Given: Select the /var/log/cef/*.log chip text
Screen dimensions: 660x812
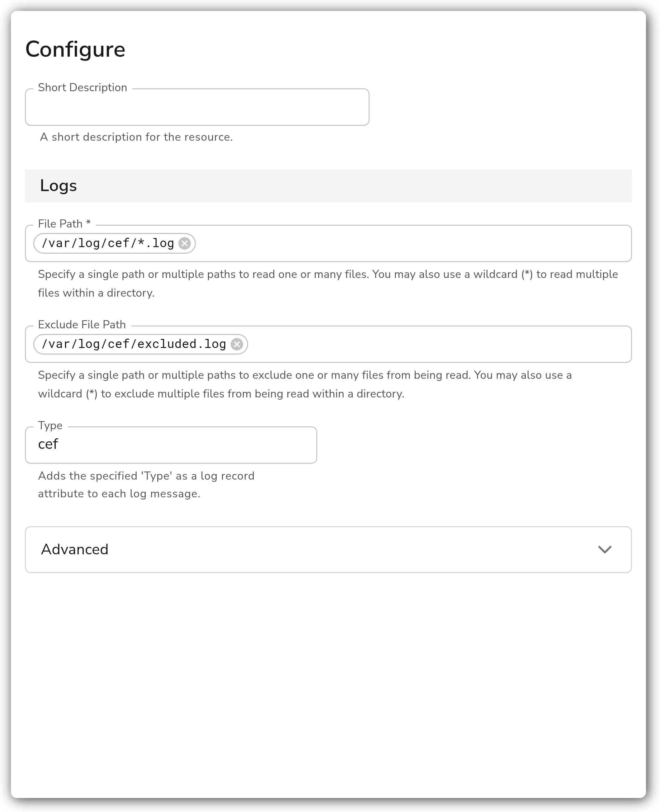Looking at the screenshot, I should point(108,243).
